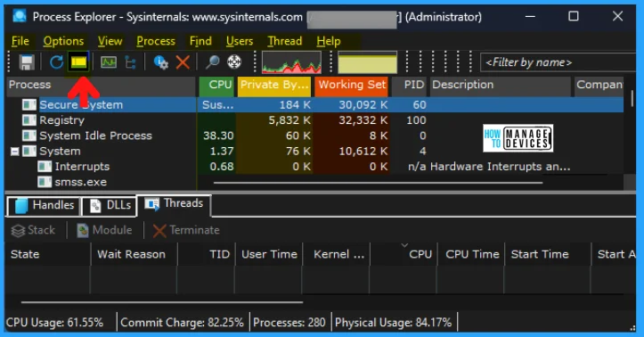Click the Save toolbar icon
Screen dimensions: 644x337
click(x=27, y=62)
